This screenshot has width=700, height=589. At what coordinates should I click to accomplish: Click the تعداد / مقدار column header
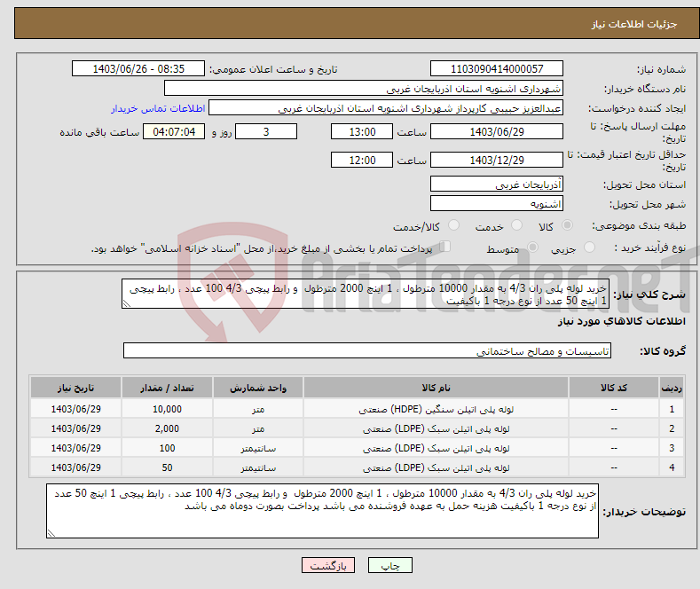point(167,388)
